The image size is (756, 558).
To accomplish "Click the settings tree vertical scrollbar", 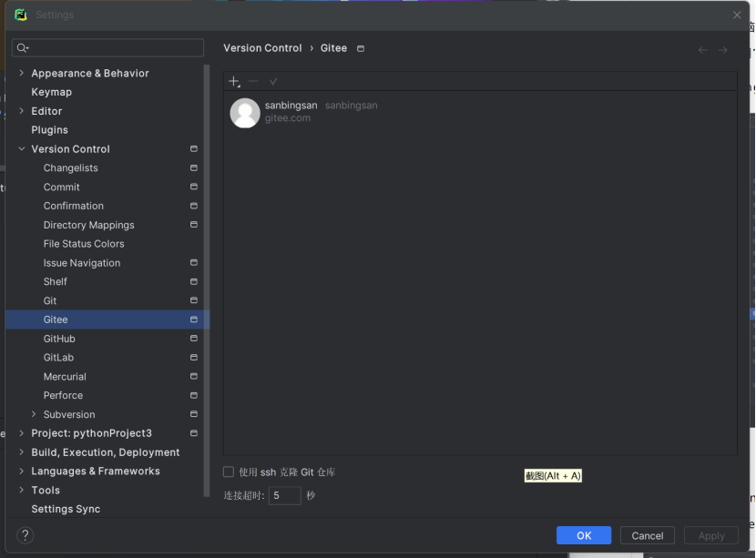I will pyautogui.click(x=207, y=280).
